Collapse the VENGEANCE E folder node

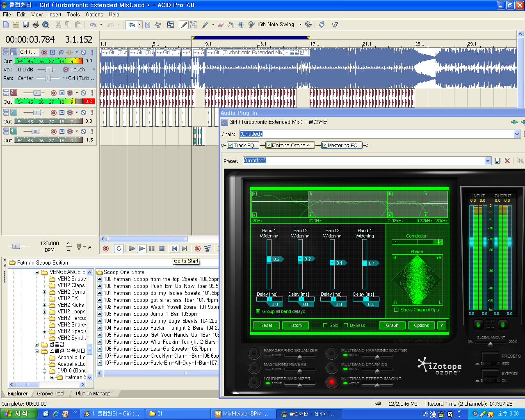coord(37,272)
